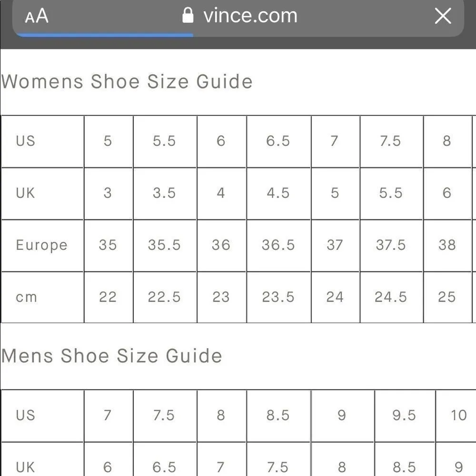Select the 22.5 cm cell
Screen dimensions: 476x476
[x=164, y=297]
